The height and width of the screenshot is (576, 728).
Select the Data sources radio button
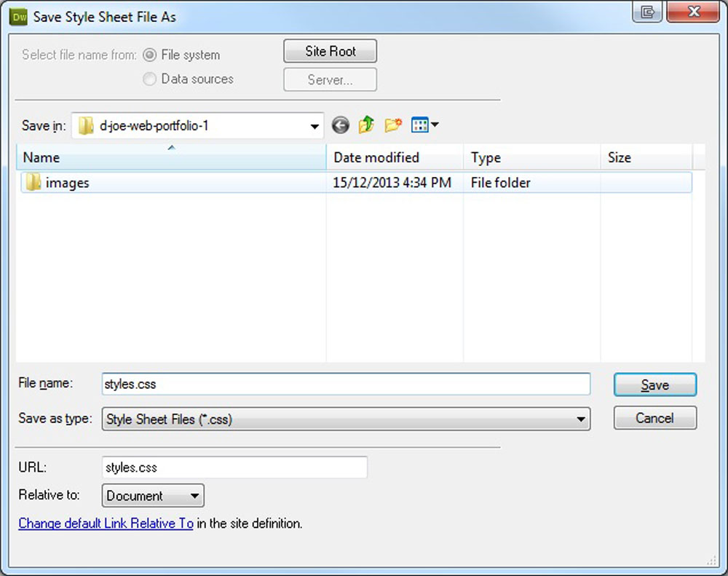[149, 79]
